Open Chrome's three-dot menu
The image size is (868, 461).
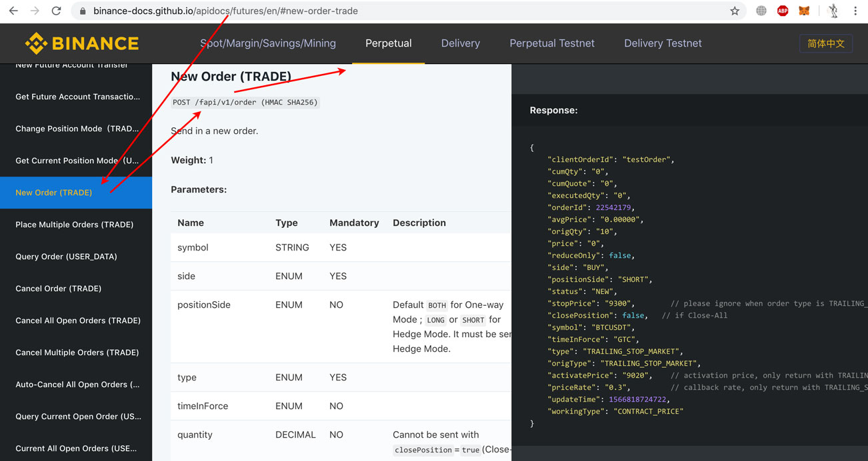pos(855,11)
